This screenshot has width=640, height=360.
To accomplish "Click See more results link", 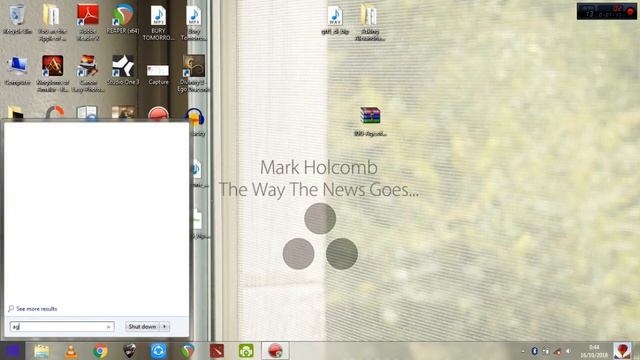I will (x=33, y=309).
